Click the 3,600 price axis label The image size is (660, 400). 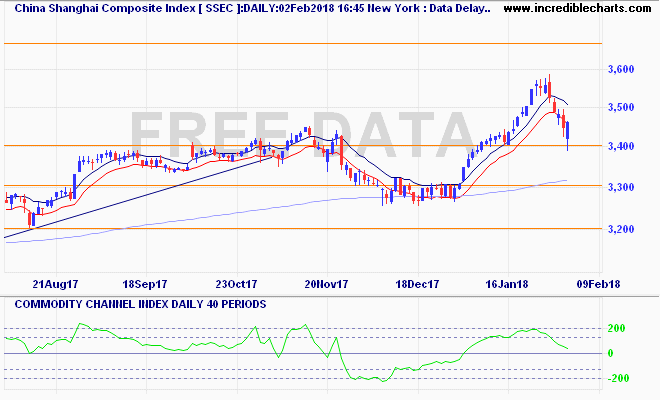(621, 69)
